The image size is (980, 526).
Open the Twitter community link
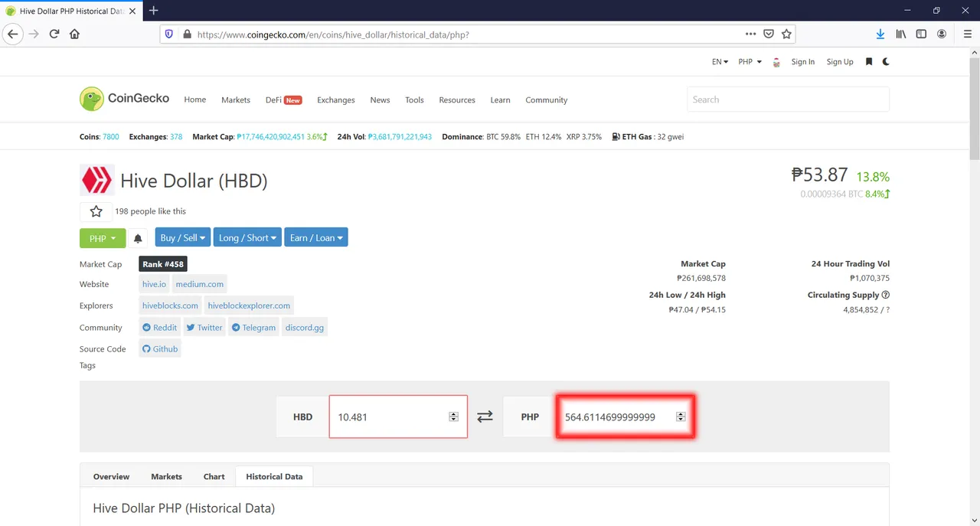pos(204,327)
